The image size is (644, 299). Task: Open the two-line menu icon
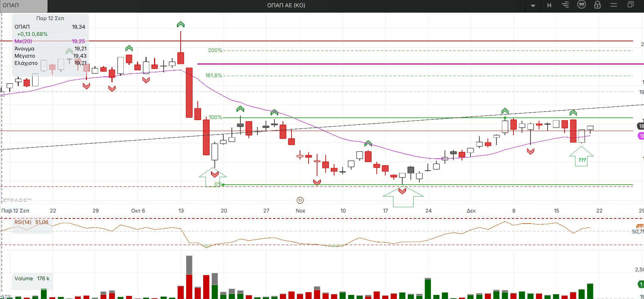(614, 5)
